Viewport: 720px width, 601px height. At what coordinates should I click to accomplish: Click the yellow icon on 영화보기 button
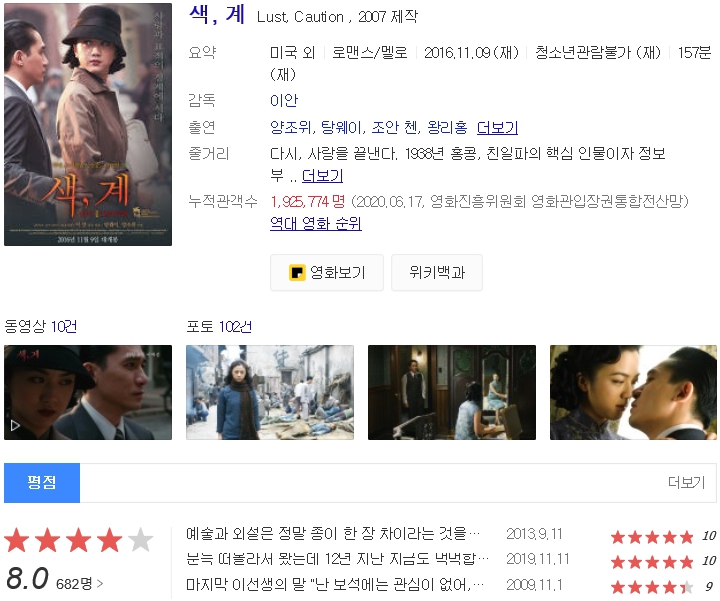pos(297,272)
